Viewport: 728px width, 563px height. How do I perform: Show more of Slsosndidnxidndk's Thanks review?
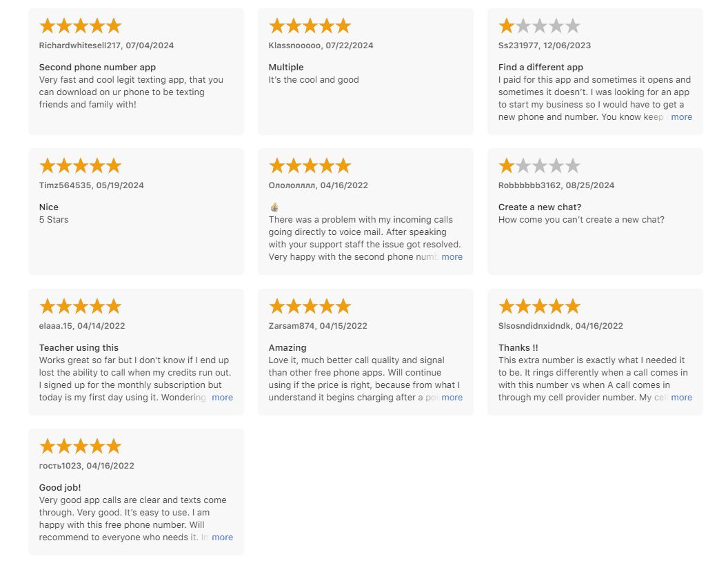click(x=681, y=398)
